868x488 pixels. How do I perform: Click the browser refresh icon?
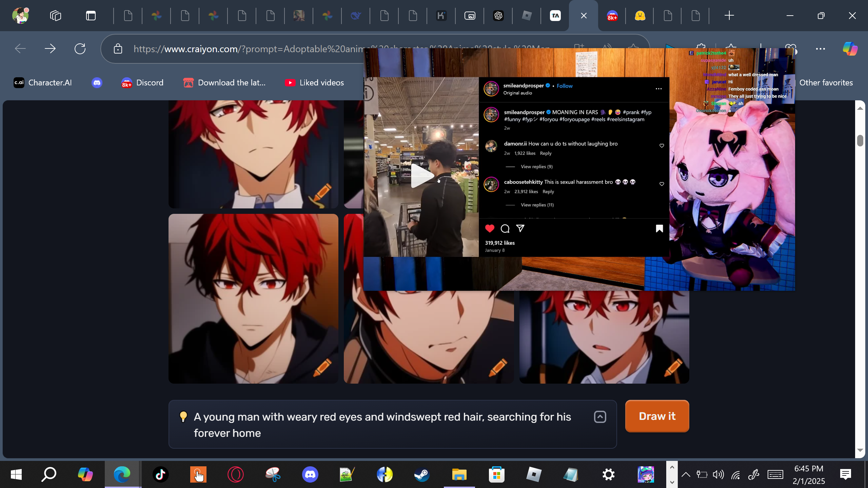click(x=80, y=49)
